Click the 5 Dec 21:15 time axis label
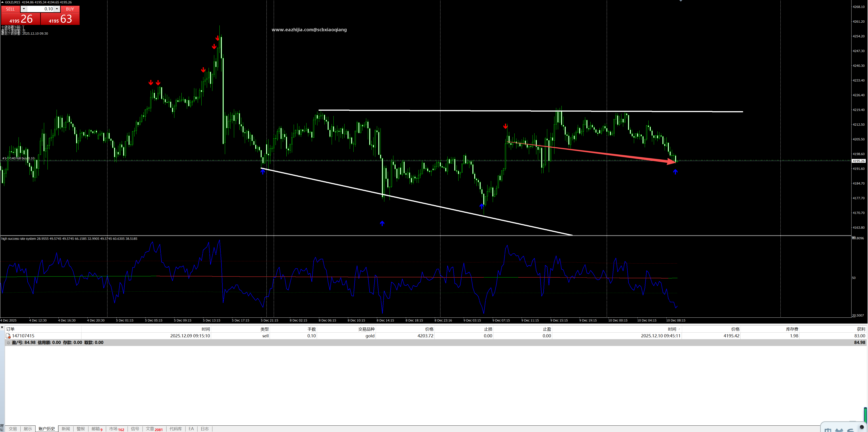The width and height of the screenshot is (868, 432). coord(269,320)
